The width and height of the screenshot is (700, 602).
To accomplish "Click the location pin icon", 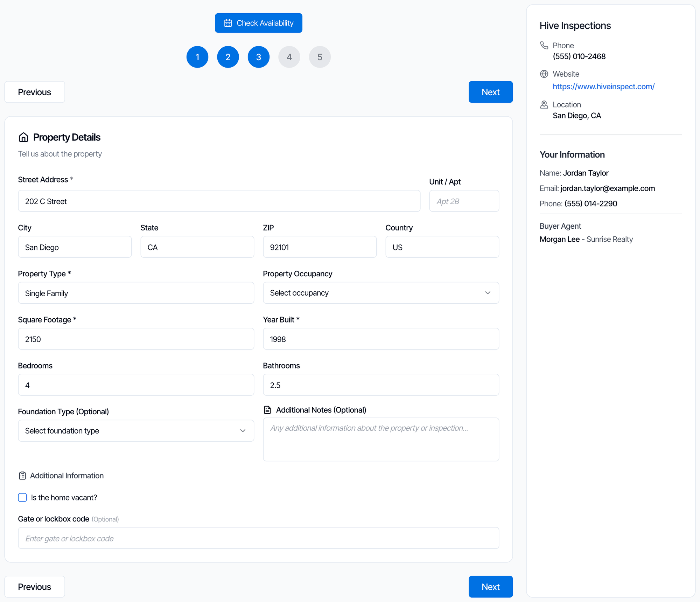I will tap(544, 105).
